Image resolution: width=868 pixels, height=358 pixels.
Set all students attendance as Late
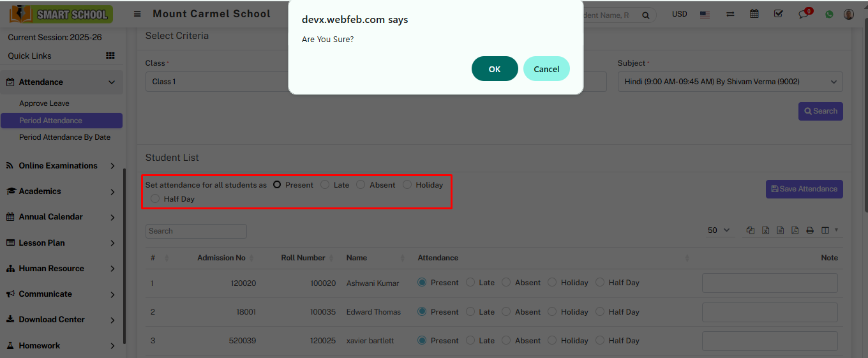pos(325,185)
